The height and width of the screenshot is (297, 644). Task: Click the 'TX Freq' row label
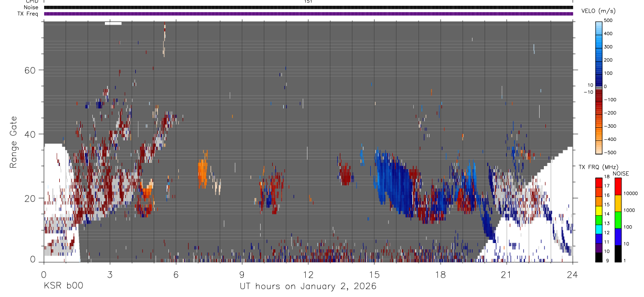(x=28, y=14)
